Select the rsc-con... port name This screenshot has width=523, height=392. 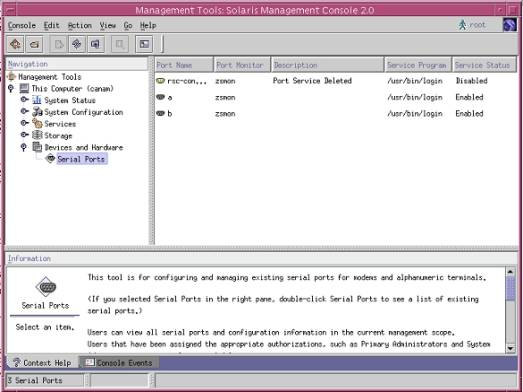[187, 81]
